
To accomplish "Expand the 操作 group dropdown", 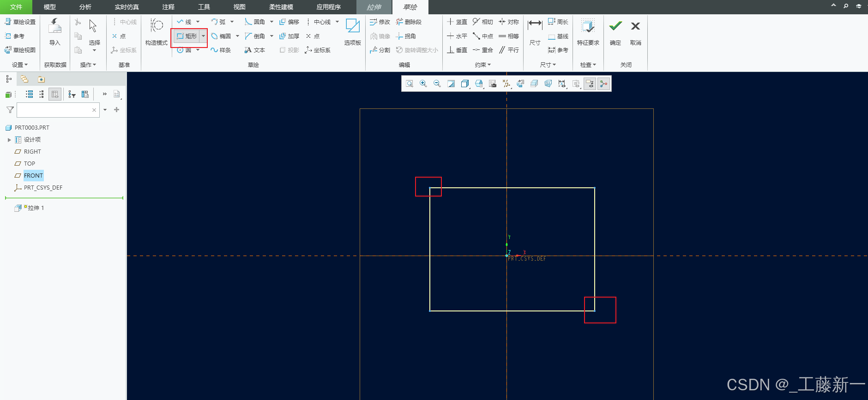I will [x=88, y=65].
